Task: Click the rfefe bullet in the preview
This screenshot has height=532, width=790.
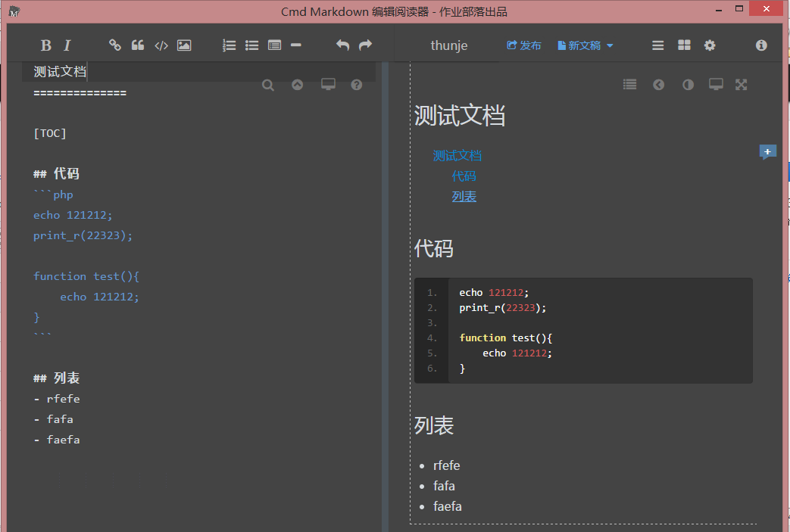Action: click(446, 465)
